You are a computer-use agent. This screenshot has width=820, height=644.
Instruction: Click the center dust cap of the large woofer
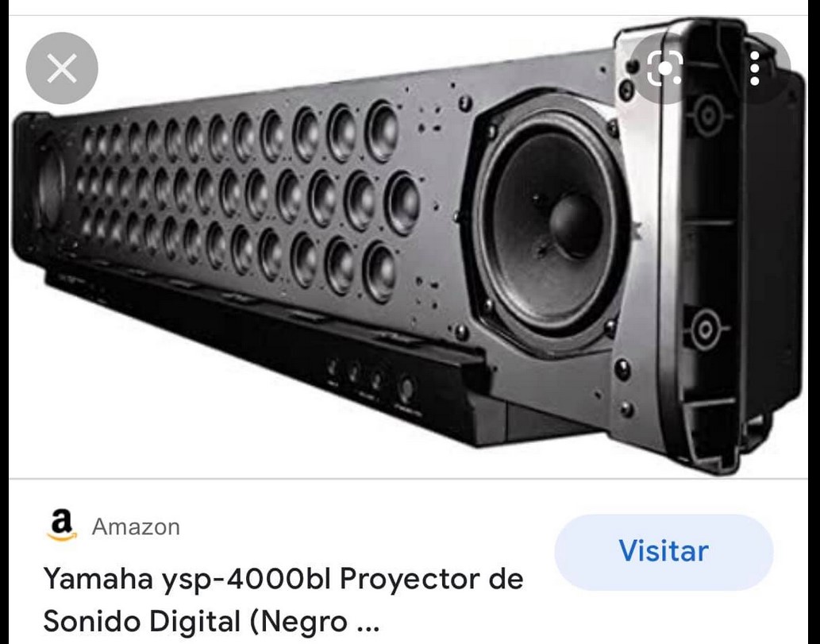pos(576,222)
